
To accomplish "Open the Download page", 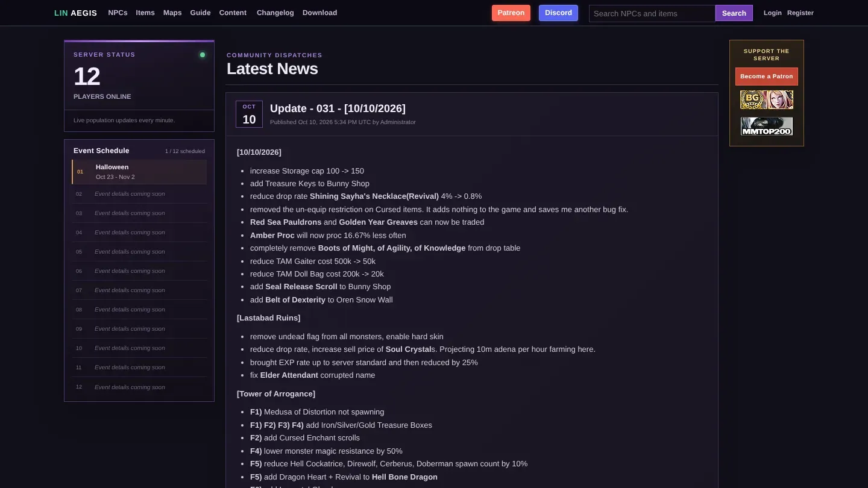I will pos(319,13).
